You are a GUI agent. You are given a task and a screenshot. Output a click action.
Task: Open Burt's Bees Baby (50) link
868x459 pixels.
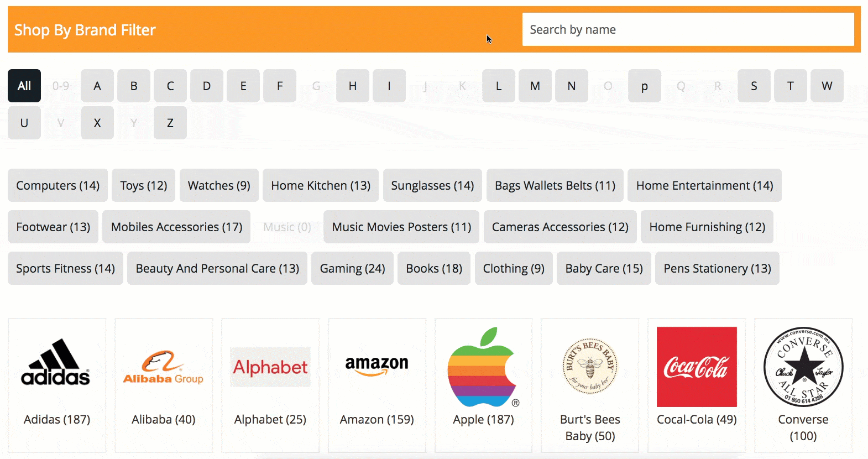(x=590, y=427)
